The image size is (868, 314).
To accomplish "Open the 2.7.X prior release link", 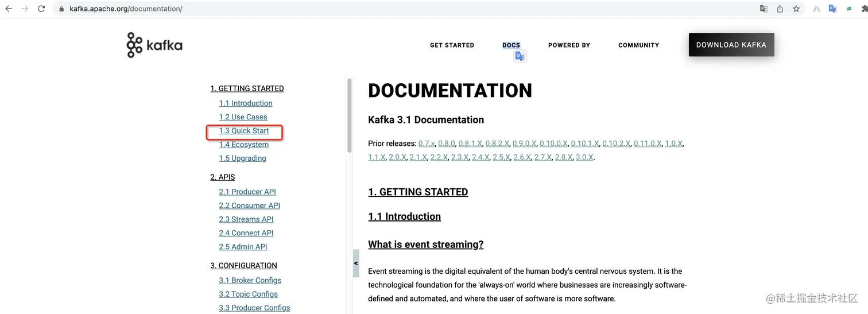I will 543,157.
